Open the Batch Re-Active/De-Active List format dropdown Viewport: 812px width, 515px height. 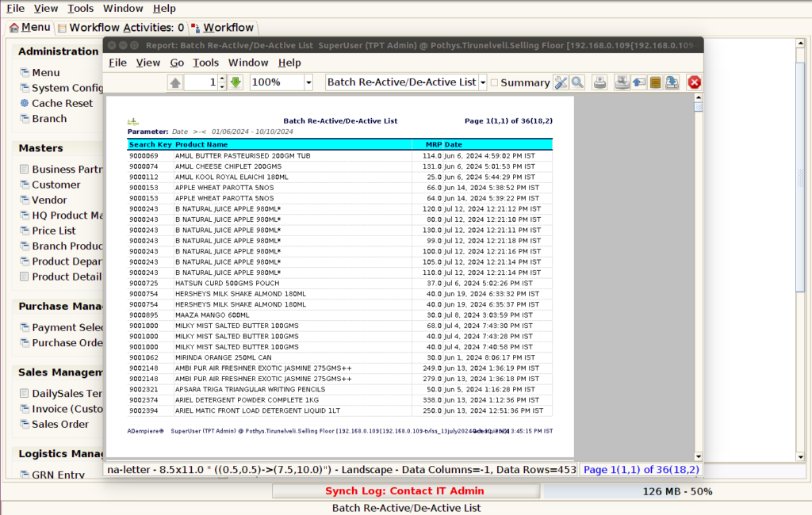pyautogui.click(x=483, y=83)
